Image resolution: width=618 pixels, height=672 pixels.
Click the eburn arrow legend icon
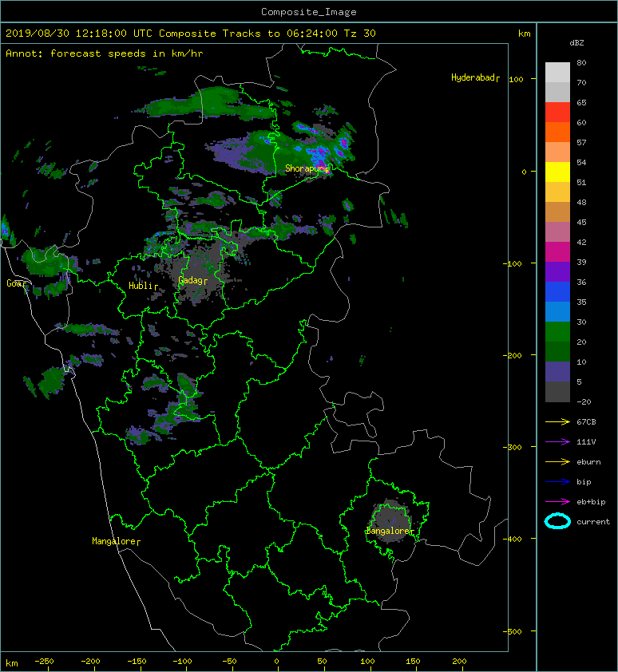click(x=557, y=462)
